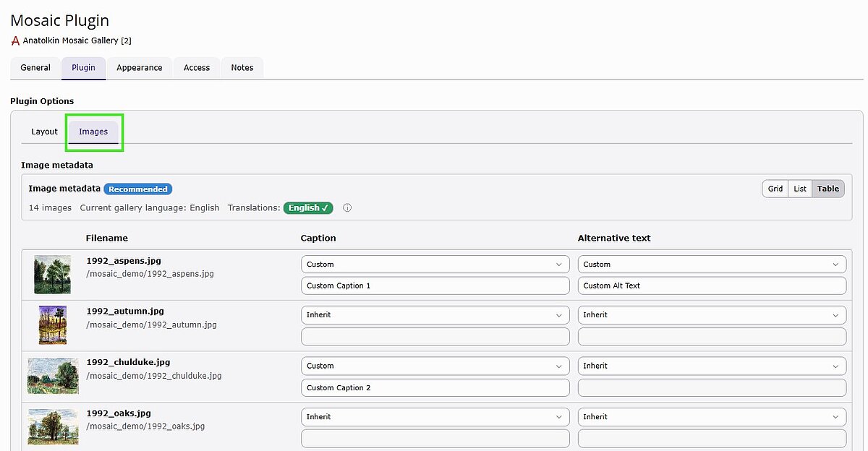Image resolution: width=868 pixels, height=451 pixels.
Task: Click the Alternative text column header
Action: [614, 238]
